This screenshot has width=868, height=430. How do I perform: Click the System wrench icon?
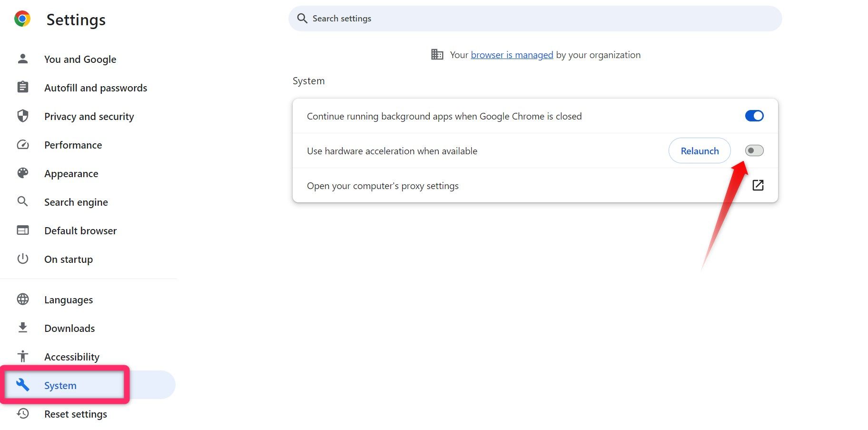23,385
